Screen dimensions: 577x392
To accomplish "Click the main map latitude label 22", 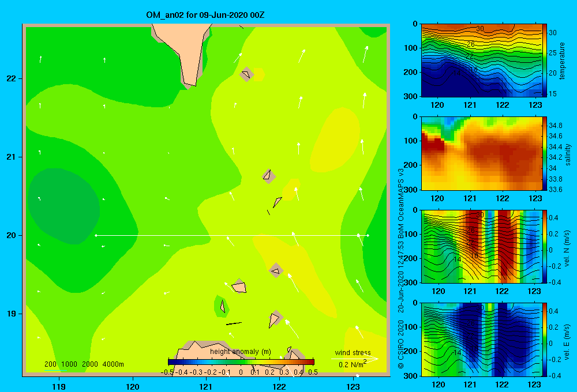I will [12, 79].
